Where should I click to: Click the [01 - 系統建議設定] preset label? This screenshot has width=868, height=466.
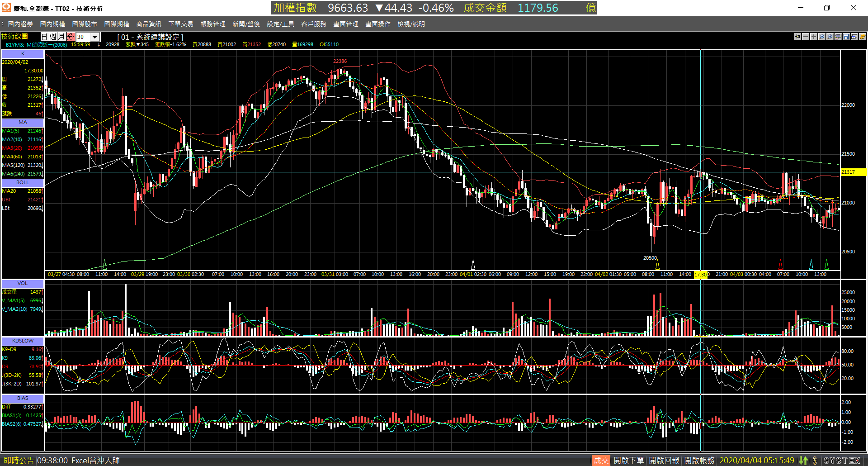151,37
